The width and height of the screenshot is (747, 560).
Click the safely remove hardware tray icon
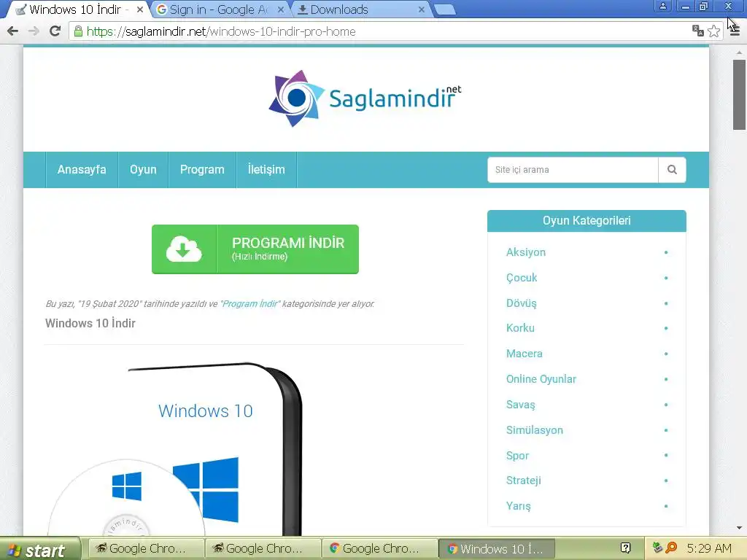click(x=657, y=548)
